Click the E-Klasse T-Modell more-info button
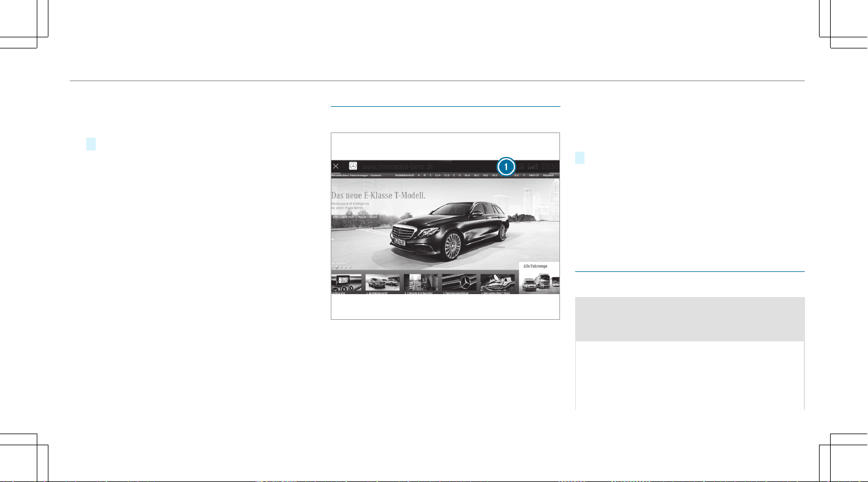Screen dimensions: 868x482 [x=355, y=216]
